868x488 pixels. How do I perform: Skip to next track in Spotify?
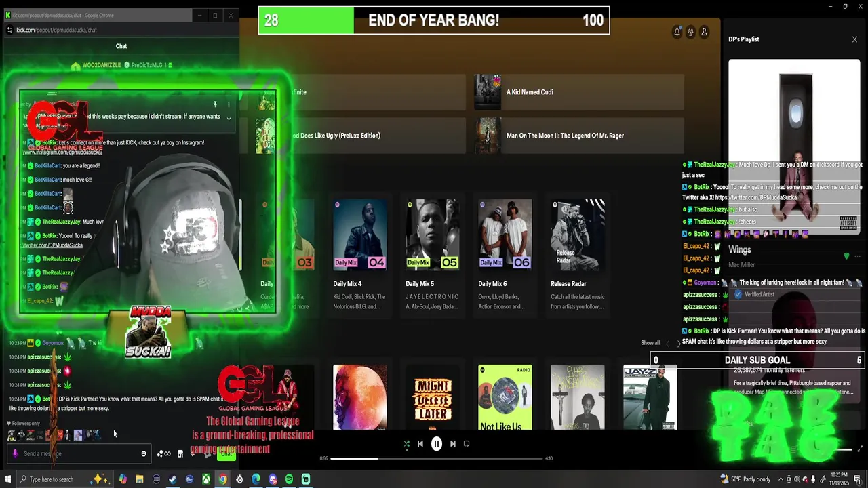[453, 444]
